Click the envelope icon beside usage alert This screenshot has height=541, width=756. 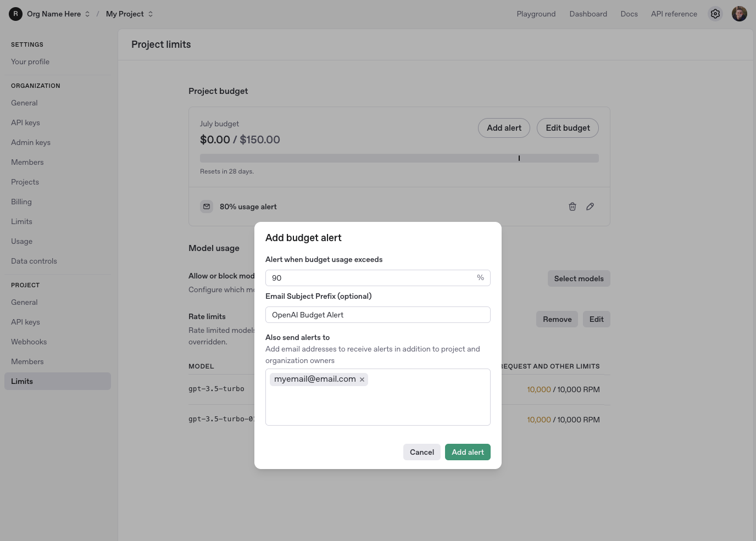point(207,207)
